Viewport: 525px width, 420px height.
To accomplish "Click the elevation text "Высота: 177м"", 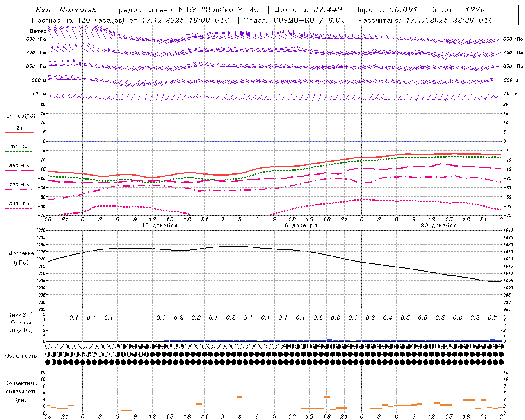I will 457,10.
